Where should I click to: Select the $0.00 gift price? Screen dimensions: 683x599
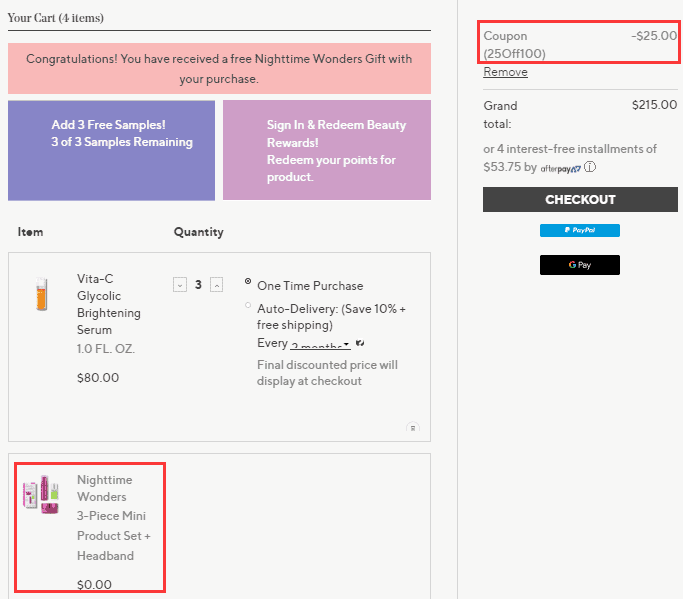click(95, 585)
